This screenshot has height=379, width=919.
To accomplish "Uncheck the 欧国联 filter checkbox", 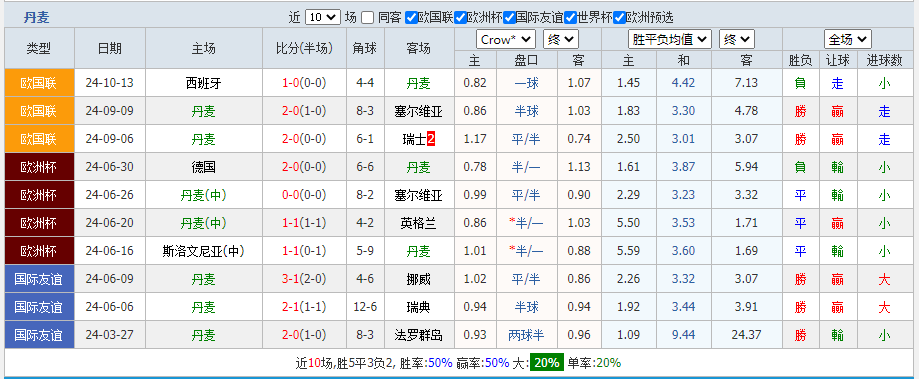I will [411, 18].
